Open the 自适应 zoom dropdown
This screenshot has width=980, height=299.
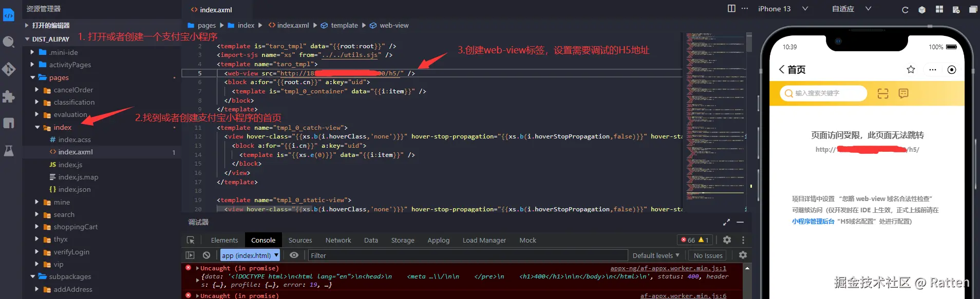tap(852, 9)
